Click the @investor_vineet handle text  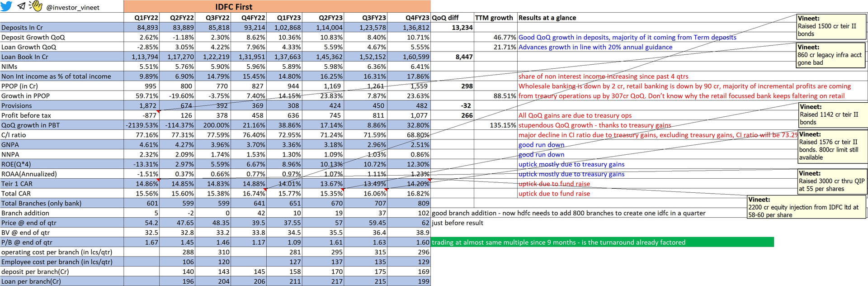point(73,8)
